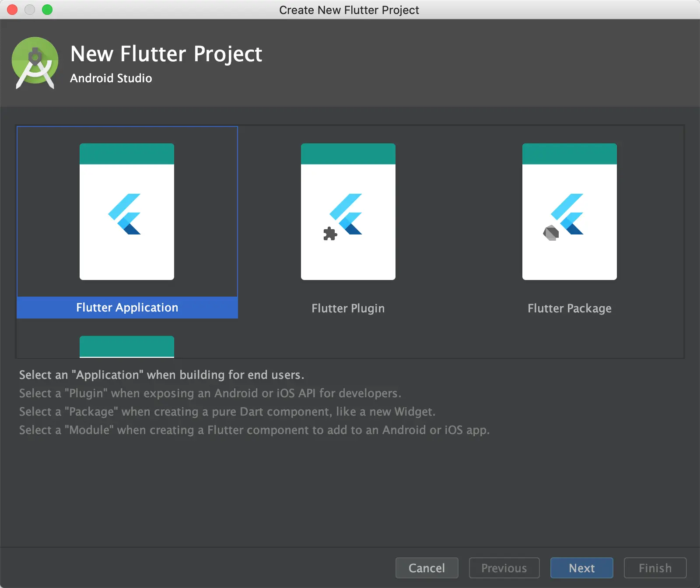Click the green zoom window button
This screenshot has width=700, height=588.
tap(47, 10)
